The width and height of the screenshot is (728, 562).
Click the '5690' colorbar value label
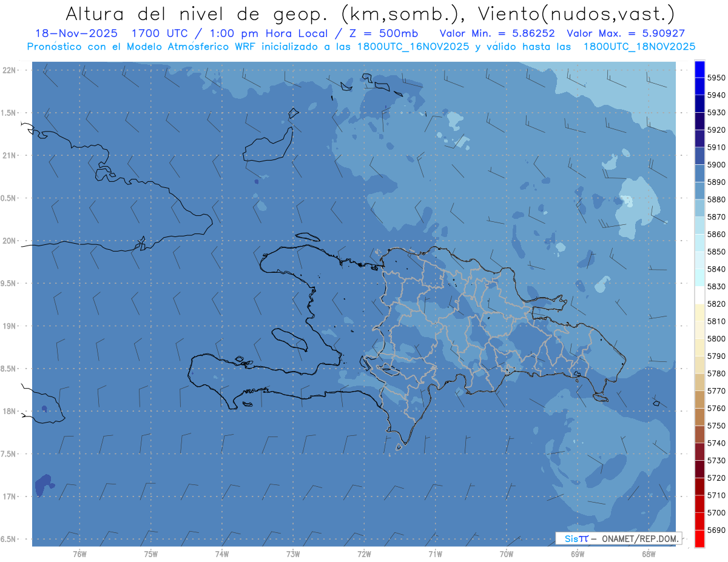pyautogui.click(x=716, y=530)
